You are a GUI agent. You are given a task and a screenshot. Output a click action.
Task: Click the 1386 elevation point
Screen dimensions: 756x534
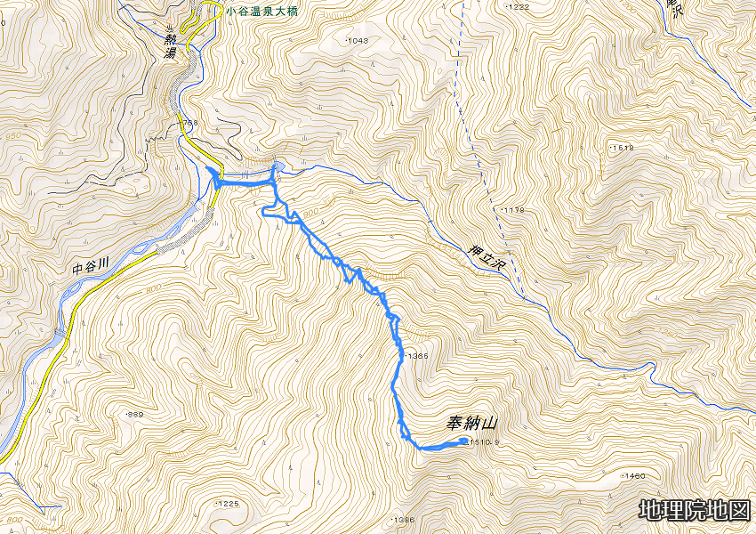tap(403, 520)
